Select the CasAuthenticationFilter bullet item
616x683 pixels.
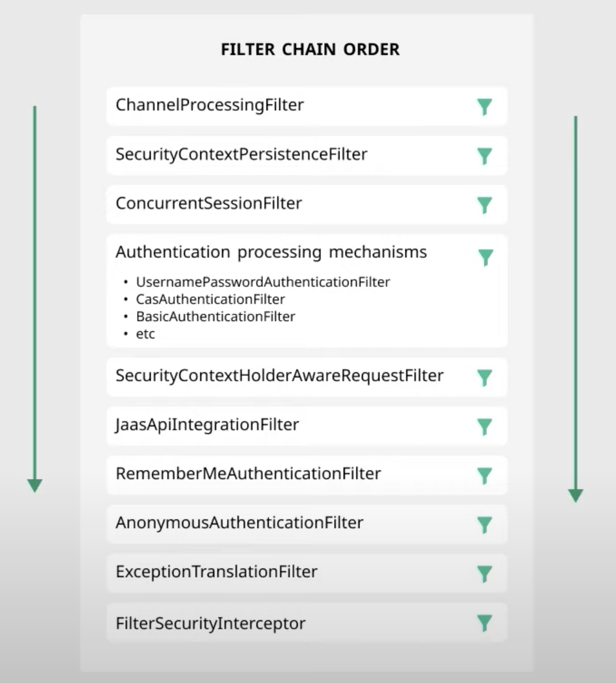pos(210,299)
